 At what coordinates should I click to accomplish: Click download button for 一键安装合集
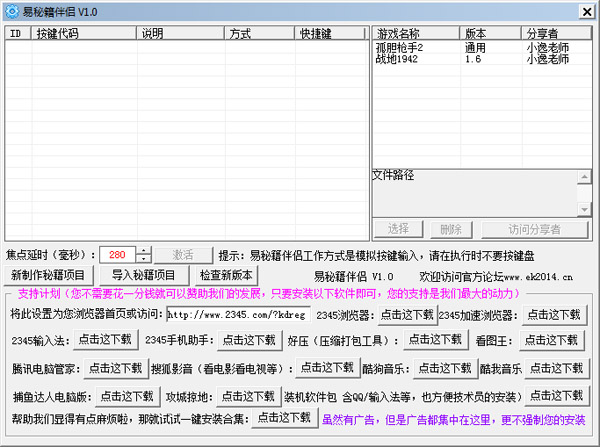284,419
